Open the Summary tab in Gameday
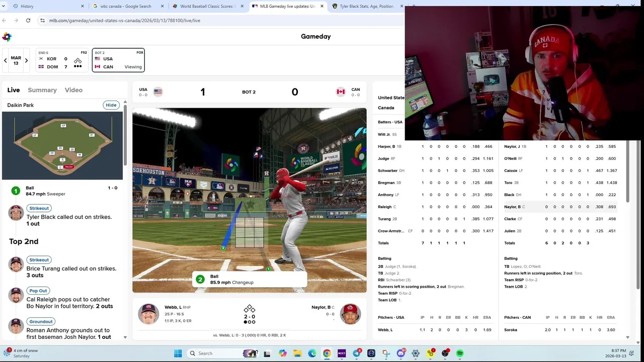Viewport: 644px width, 362px height. click(42, 90)
